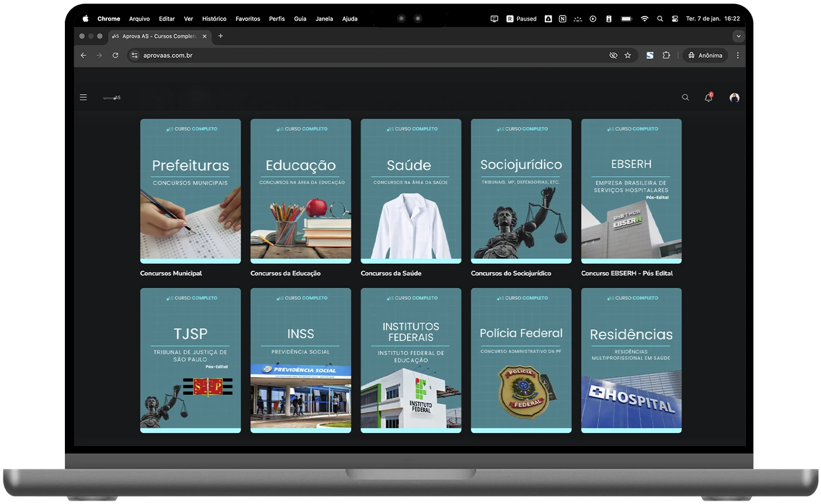Open site search magnifier icon
The height and width of the screenshot is (504, 821).
pyautogui.click(x=685, y=98)
